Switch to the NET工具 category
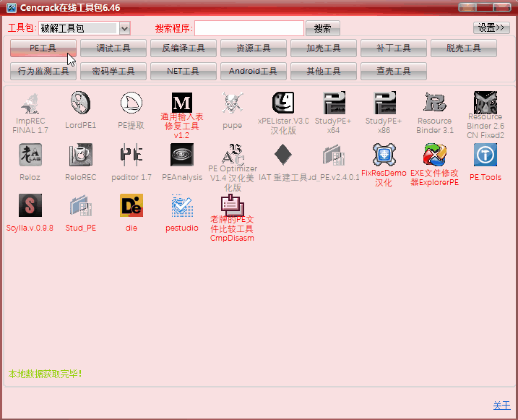The width and height of the screenshot is (518, 420). (x=184, y=71)
